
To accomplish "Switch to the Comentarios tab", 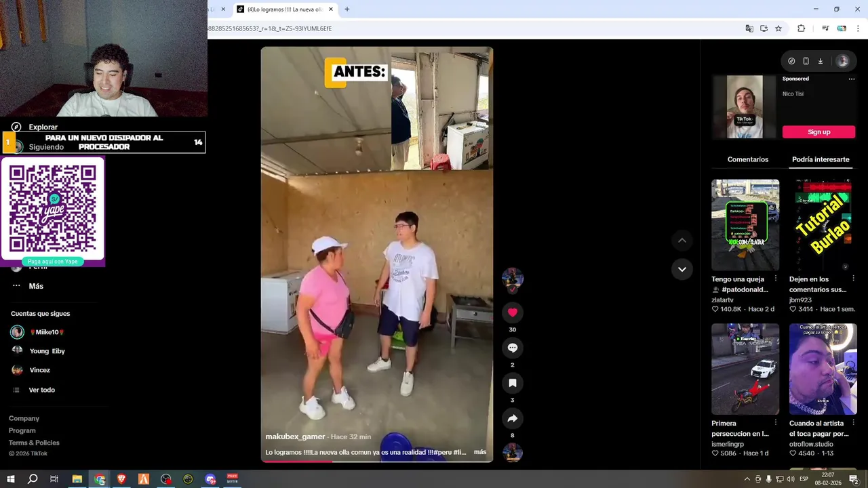I will [748, 159].
